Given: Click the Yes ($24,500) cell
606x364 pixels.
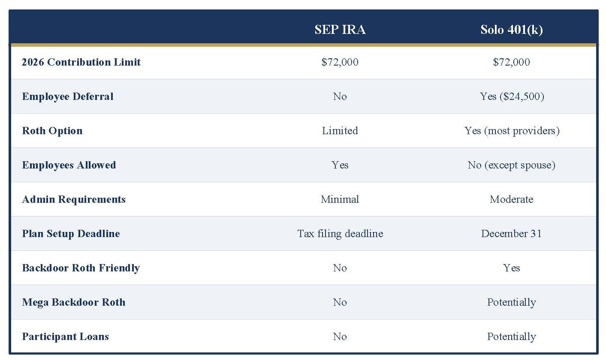Looking at the screenshot, I should coord(512,96).
